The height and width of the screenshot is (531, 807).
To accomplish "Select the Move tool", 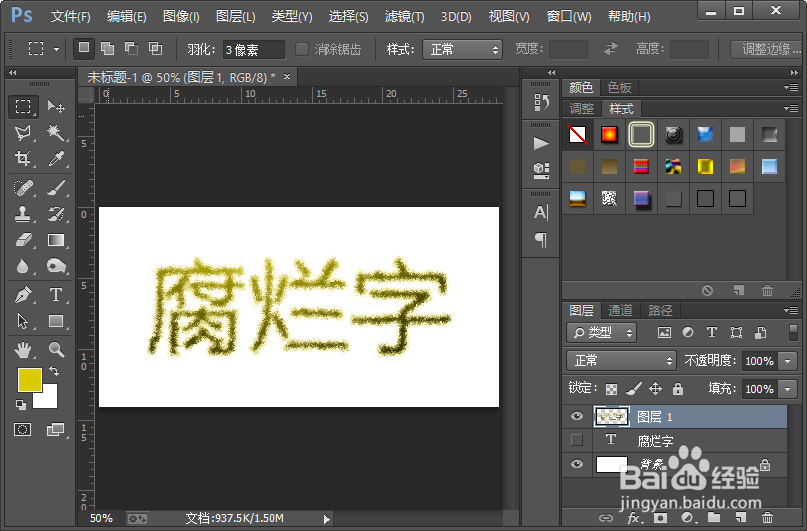I will [56, 107].
